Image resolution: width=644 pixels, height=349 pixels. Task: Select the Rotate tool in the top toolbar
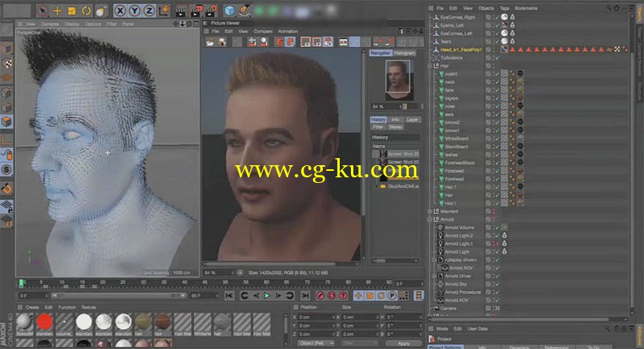point(86,11)
